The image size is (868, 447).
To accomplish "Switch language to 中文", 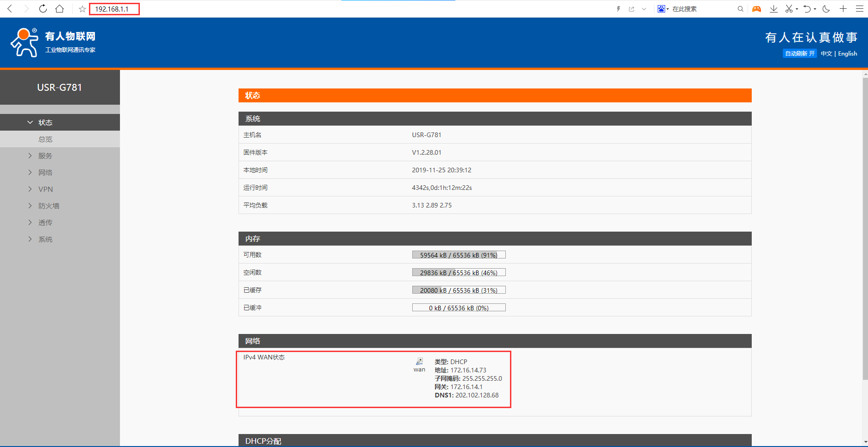I will point(826,54).
